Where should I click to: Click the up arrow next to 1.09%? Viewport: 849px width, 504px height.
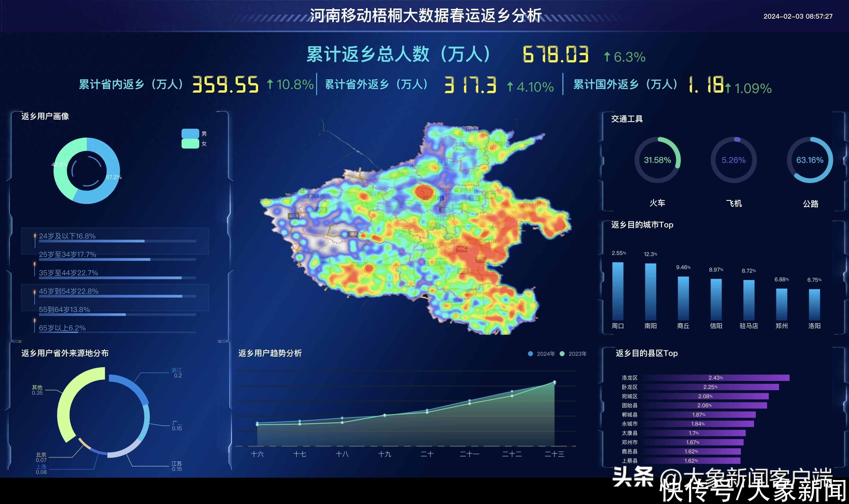click(728, 88)
